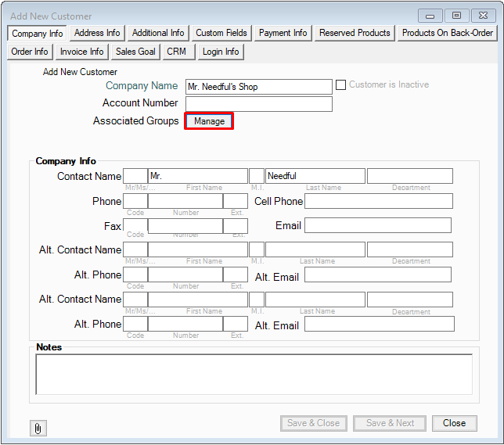504x445 pixels.
Task: Click the Contact Name Department field
Action: pyautogui.click(x=409, y=177)
